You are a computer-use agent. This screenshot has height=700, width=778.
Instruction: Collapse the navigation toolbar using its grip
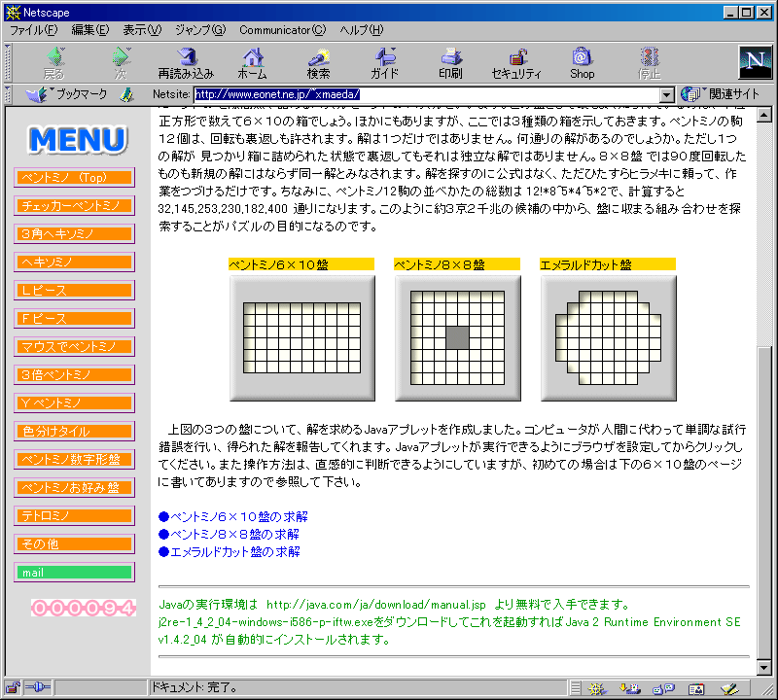click(8, 62)
